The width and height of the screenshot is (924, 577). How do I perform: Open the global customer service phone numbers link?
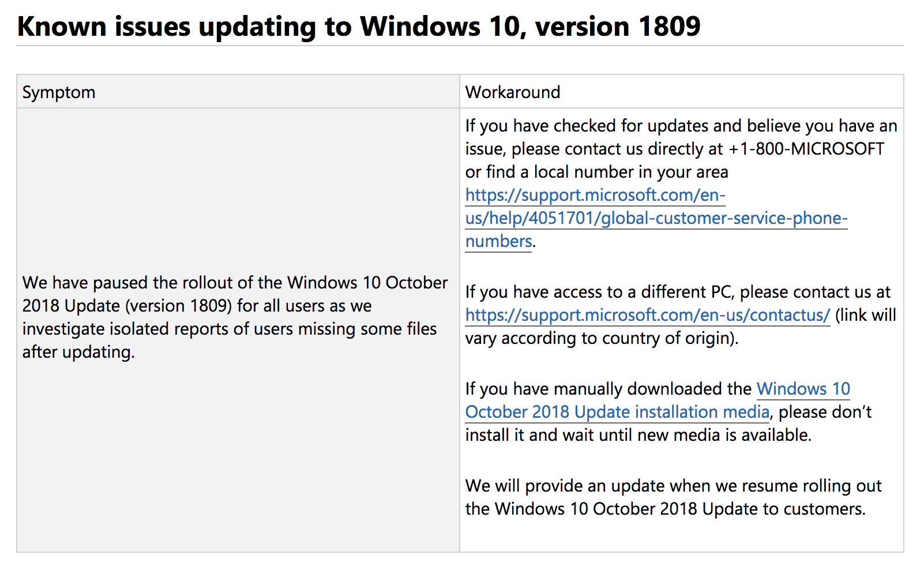click(656, 218)
